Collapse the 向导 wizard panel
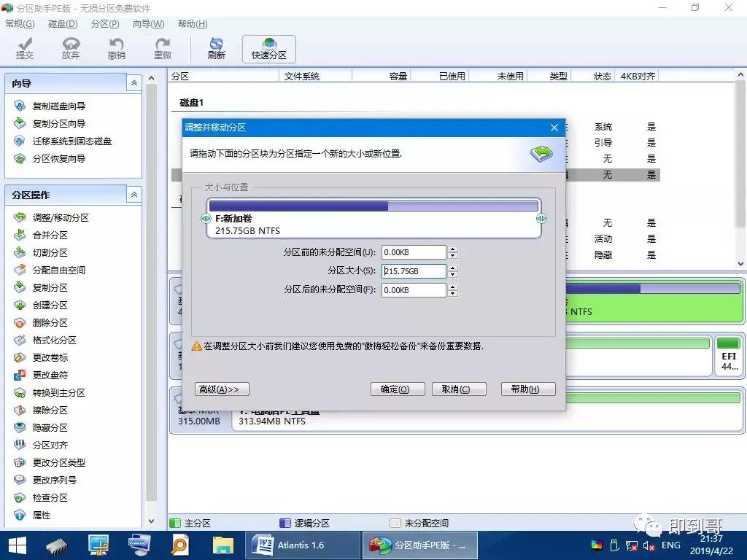 coord(133,82)
